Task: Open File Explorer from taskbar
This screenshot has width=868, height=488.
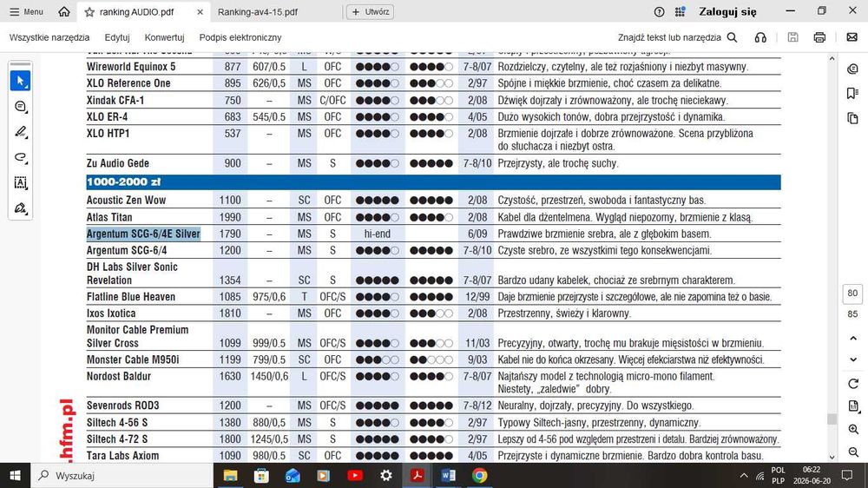Action: coord(230,475)
